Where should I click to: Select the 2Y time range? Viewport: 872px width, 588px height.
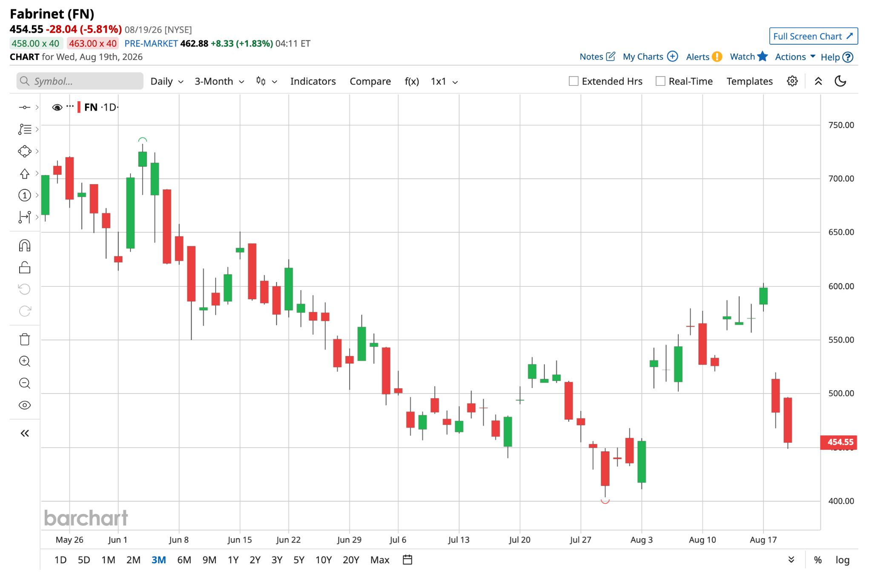[255, 560]
